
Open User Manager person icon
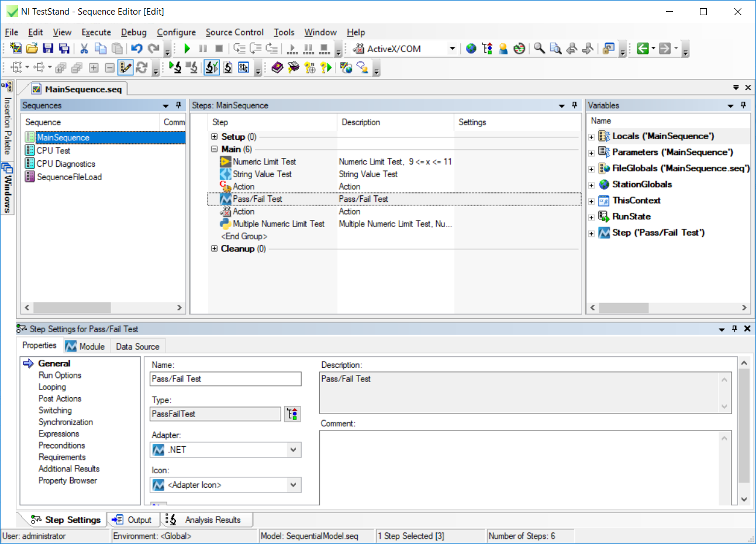pyautogui.click(x=503, y=49)
